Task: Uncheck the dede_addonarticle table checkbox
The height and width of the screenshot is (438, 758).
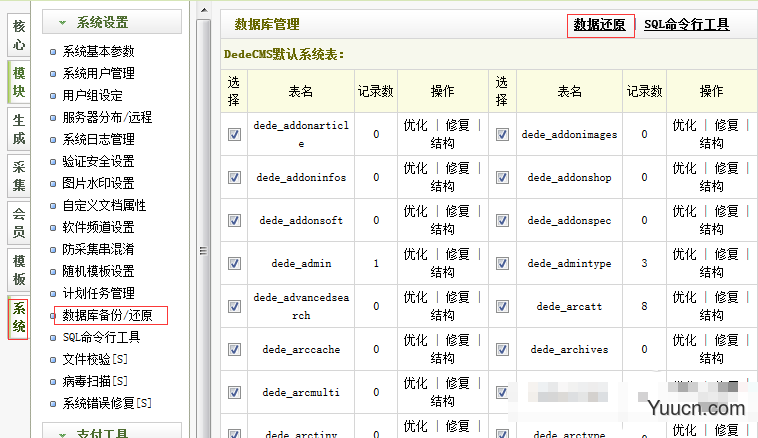Action: pyautogui.click(x=234, y=134)
